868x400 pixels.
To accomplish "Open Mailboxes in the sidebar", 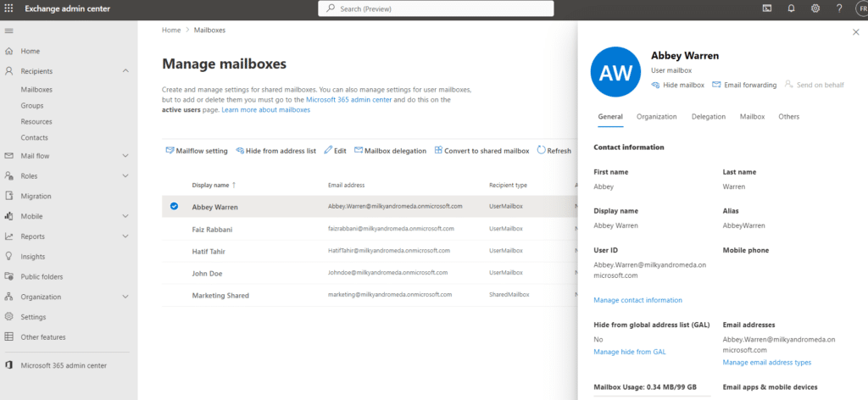I will click(x=36, y=89).
